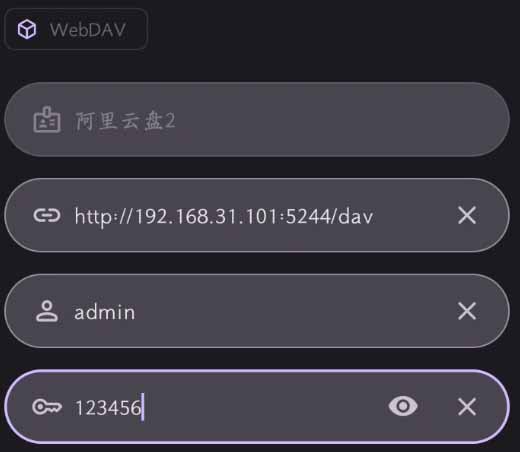Click the link chain icon beside URL
This screenshot has height=452, width=520.
47,215
